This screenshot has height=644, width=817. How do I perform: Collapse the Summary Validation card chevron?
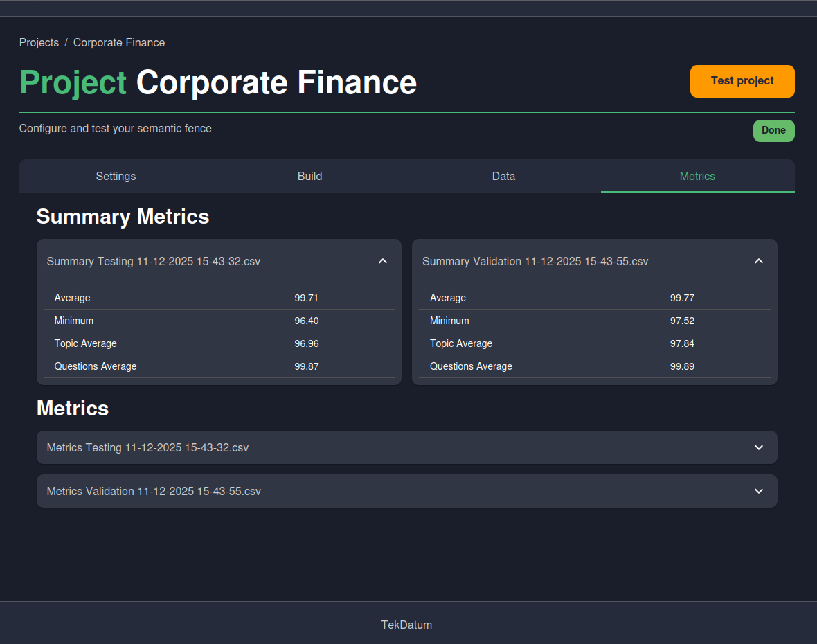point(758,261)
